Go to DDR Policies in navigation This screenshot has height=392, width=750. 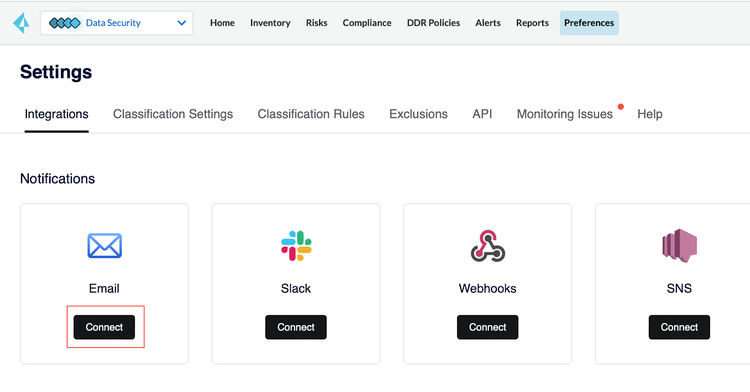[433, 23]
